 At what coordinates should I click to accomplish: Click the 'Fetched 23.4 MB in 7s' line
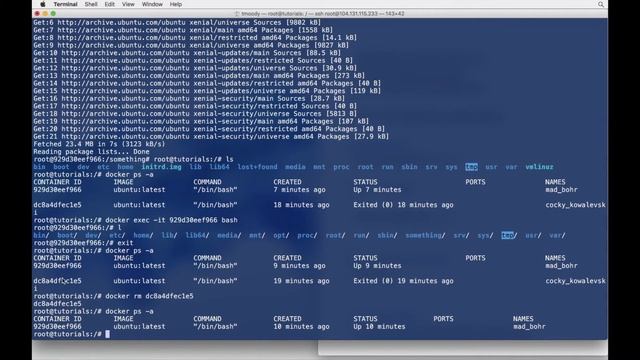coord(99,144)
